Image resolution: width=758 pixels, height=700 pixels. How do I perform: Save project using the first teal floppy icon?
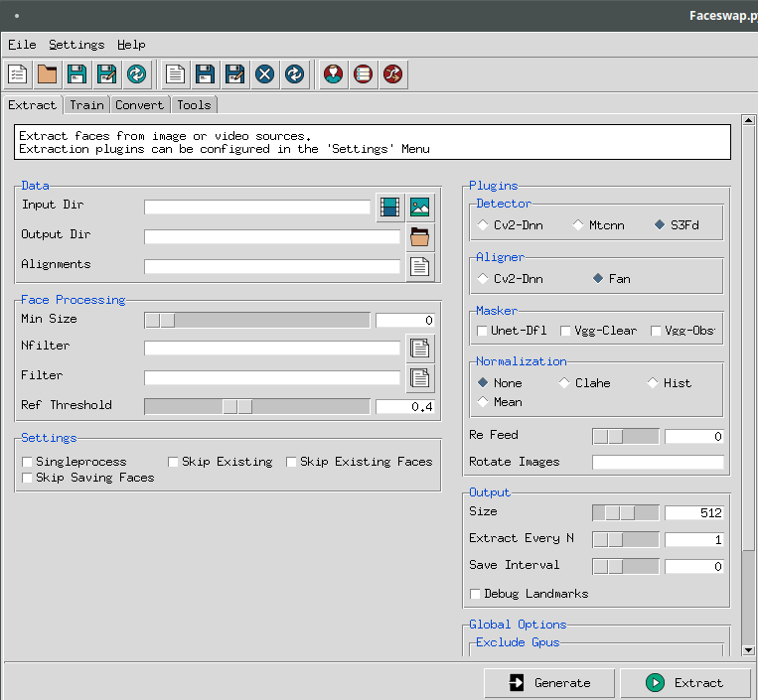click(x=76, y=74)
